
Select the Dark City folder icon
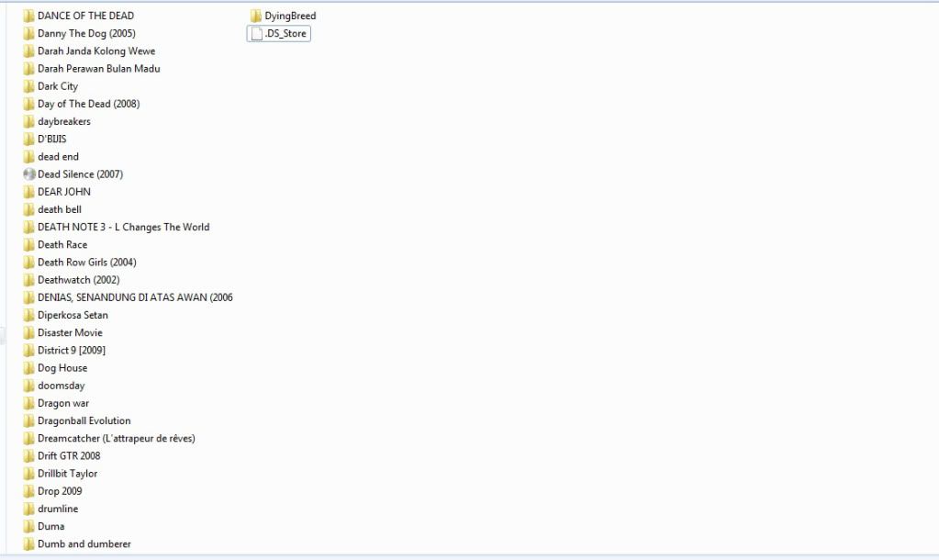point(28,86)
